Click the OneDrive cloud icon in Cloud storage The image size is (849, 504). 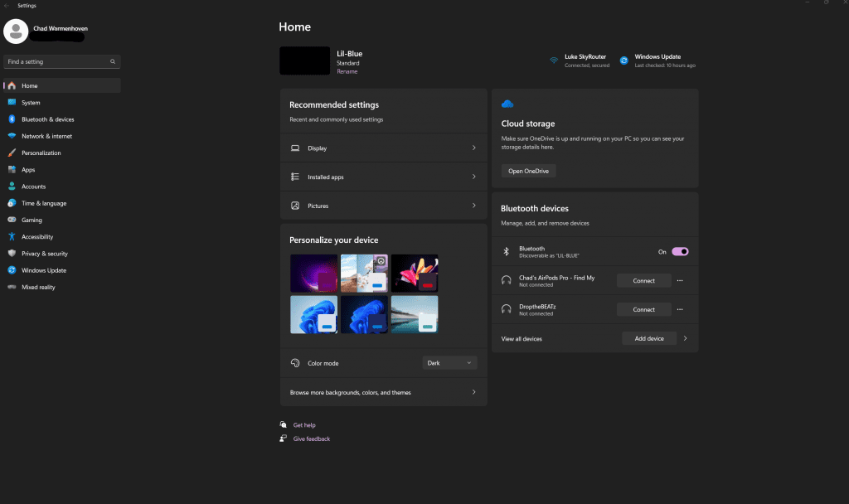click(x=507, y=102)
